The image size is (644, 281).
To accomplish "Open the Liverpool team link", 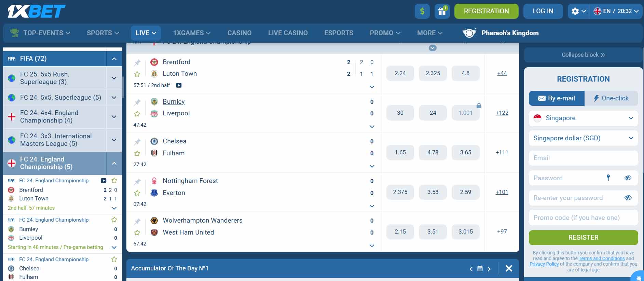I will [176, 113].
